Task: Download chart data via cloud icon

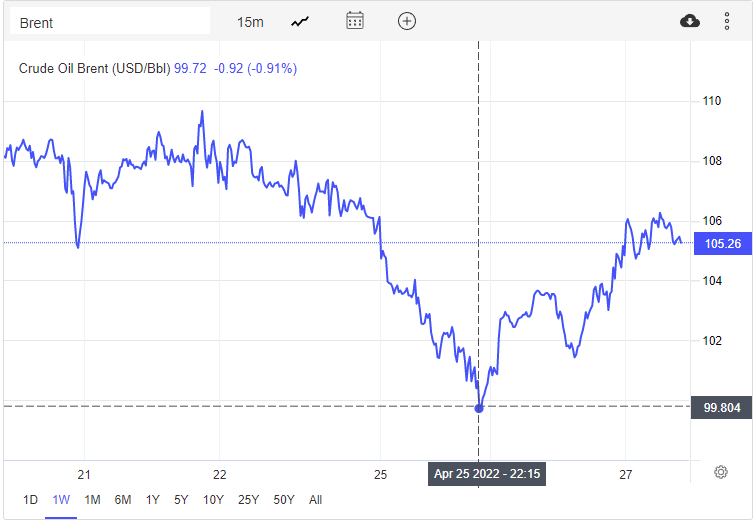Action: tap(690, 21)
